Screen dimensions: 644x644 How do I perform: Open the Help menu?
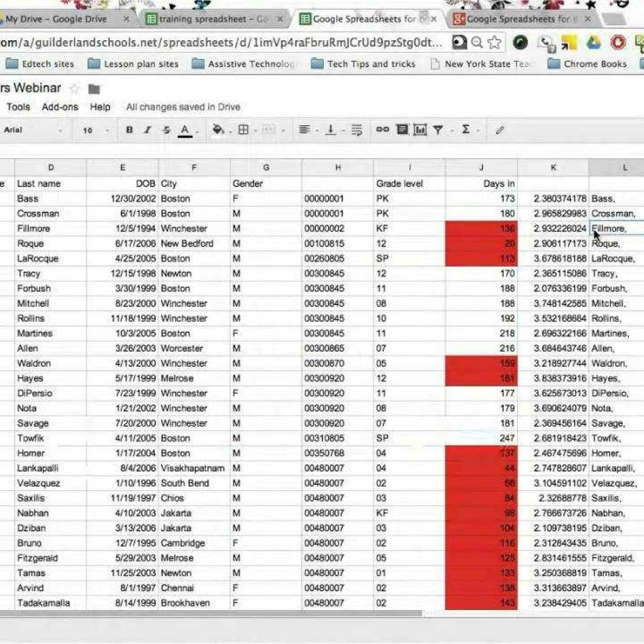tap(100, 107)
